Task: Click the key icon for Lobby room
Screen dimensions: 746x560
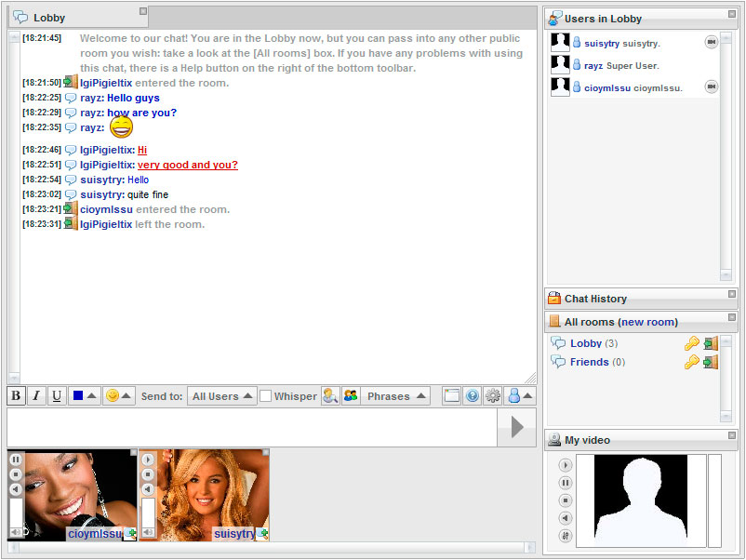Action: 691,344
